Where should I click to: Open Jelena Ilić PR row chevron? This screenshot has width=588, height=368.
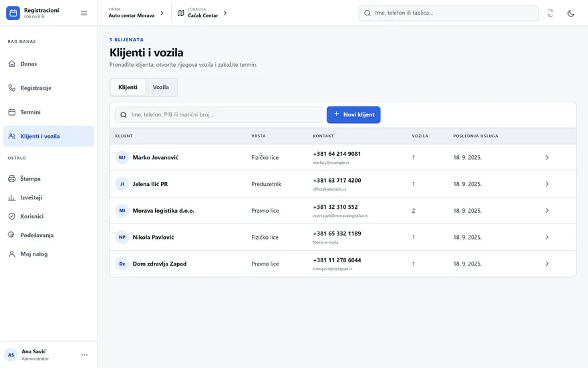(547, 184)
